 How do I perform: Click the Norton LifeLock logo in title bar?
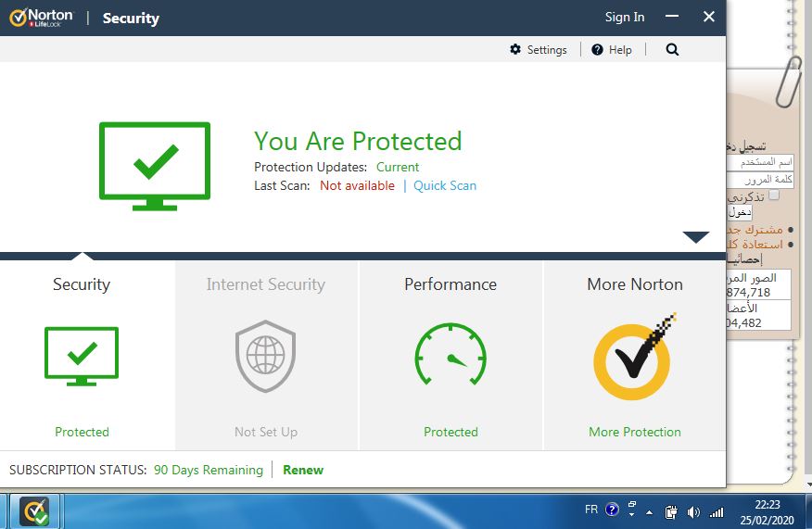pos(42,18)
